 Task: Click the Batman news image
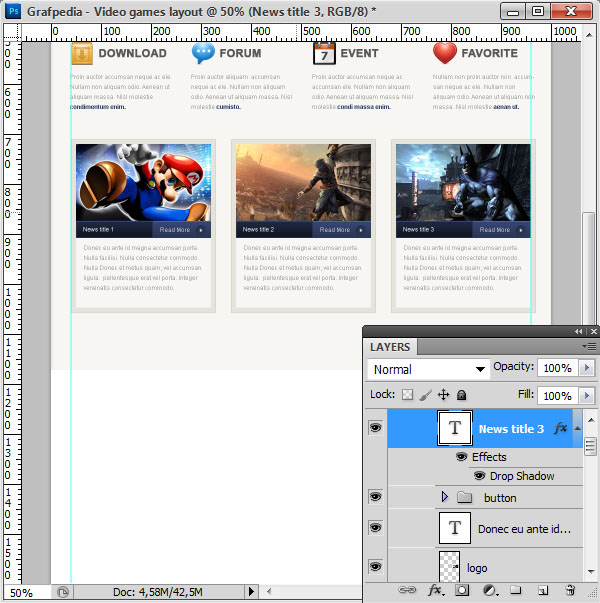point(463,183)
